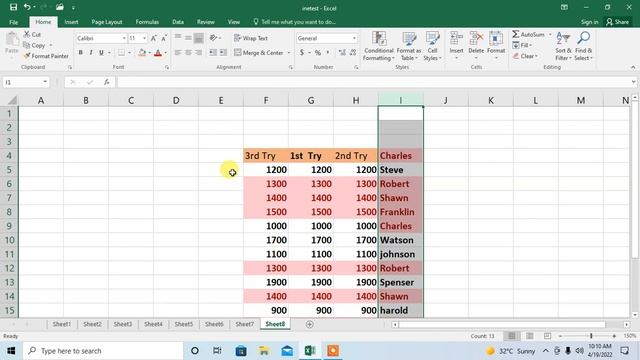Open Format as Table gallery
This screenshot has width=640, height=360.
pos(409,46)
